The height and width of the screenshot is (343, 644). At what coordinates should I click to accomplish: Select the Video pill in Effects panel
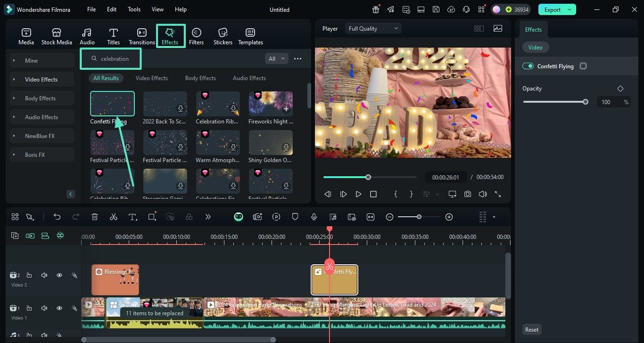point(536,48)
